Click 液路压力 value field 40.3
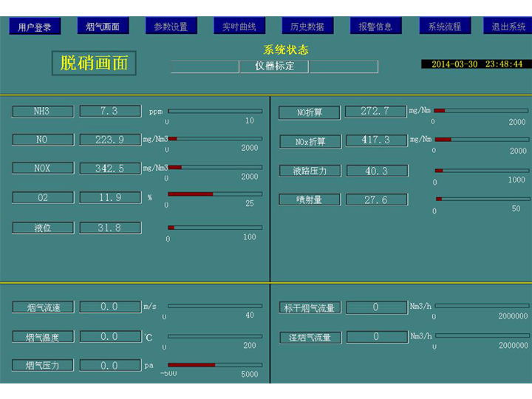The height and width of the screenshot is (399, 532). tap(378, 171)
